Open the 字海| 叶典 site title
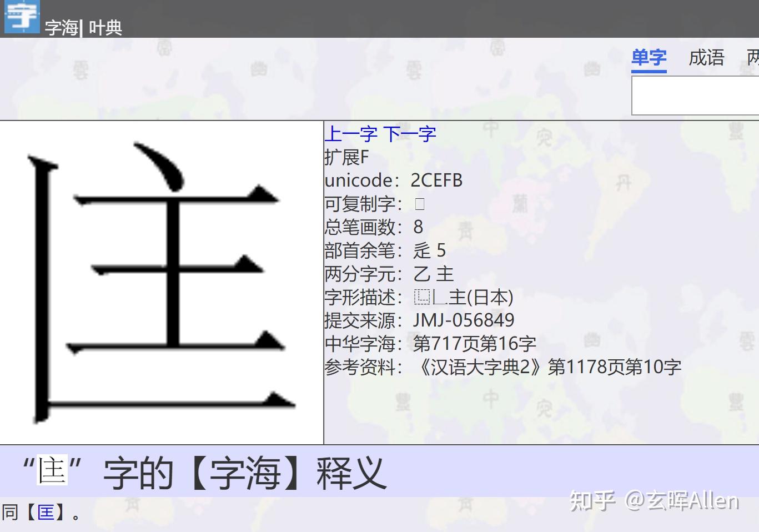The width and height of the screenshot is (759, 532). tap(83, 27)
